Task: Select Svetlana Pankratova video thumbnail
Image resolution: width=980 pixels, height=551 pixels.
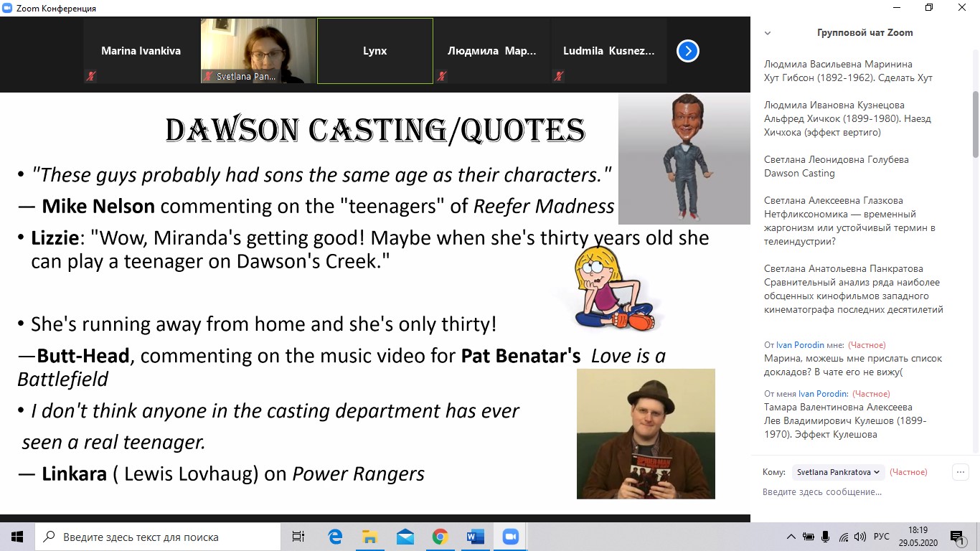Action: (258, 51)
